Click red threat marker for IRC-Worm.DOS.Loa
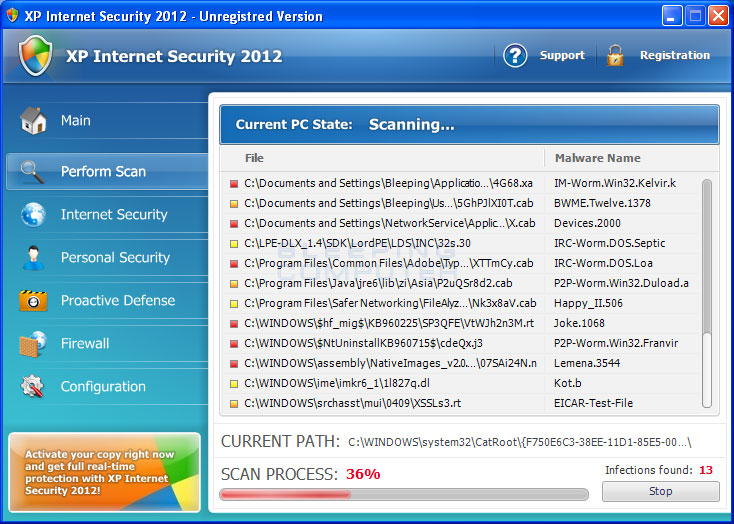 [x=234, y=264]
